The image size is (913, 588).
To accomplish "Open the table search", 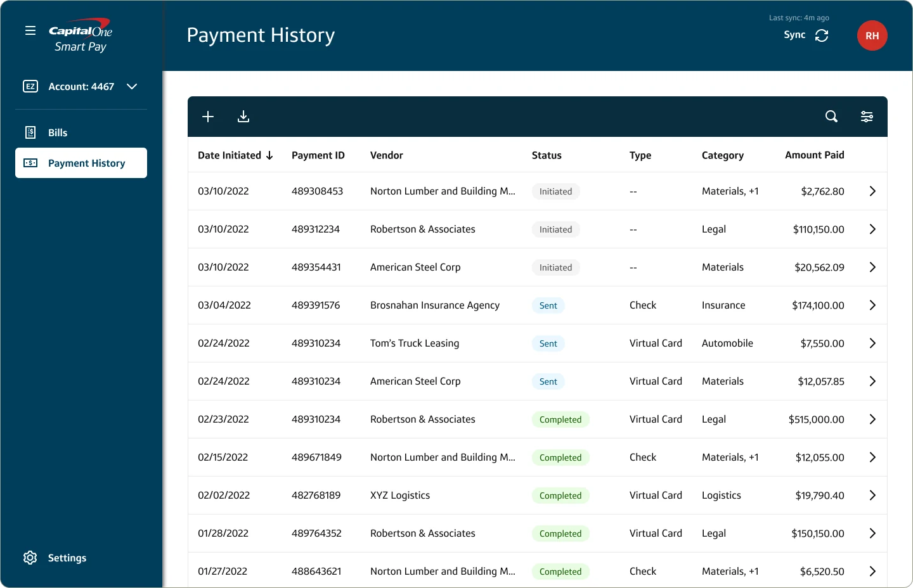I will pyautogui.click(x=831, y=117).
